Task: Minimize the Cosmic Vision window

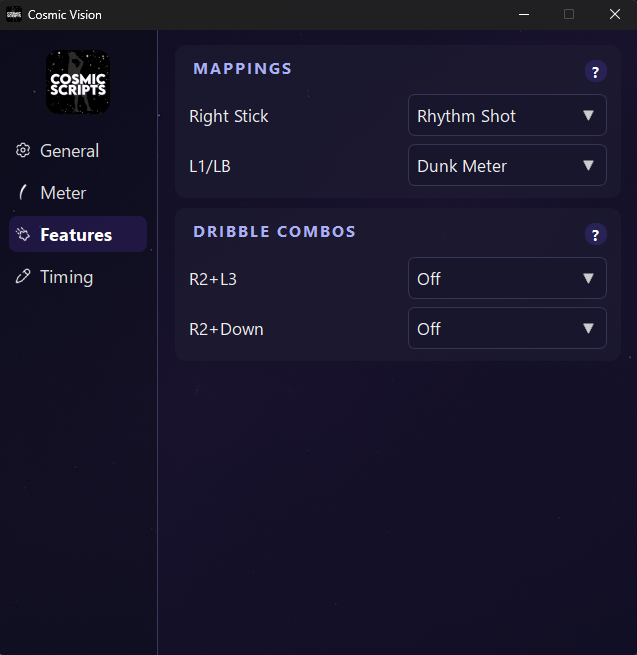Action: tap(523, 14)
